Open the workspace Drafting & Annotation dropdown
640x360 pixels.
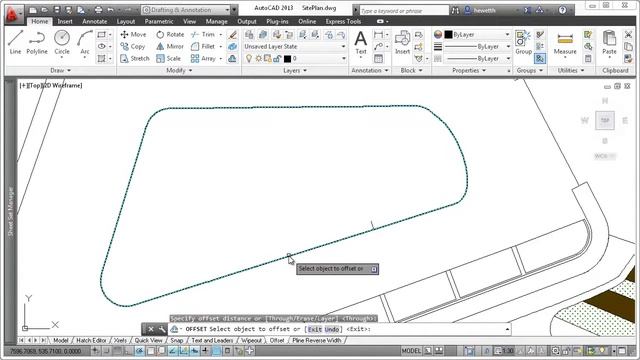click(187, 10)
